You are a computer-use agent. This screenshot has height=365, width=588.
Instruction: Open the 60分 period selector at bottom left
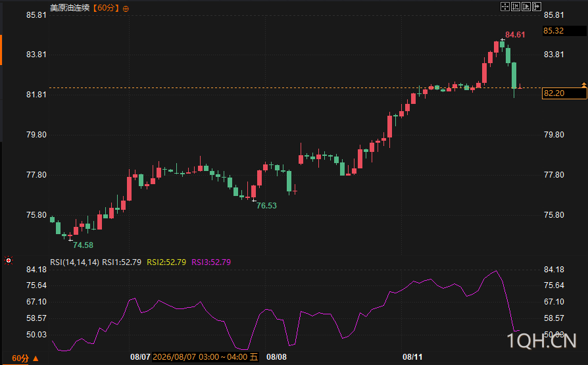click(25, 358)
